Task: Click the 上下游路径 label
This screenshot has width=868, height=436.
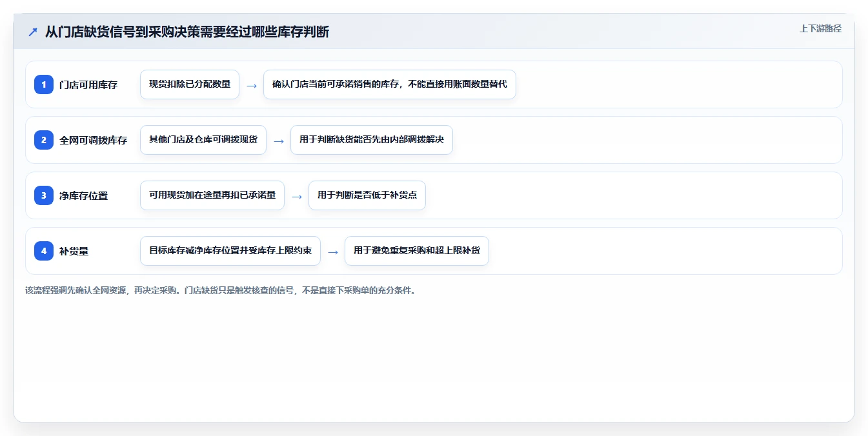Action: point(820,28)
